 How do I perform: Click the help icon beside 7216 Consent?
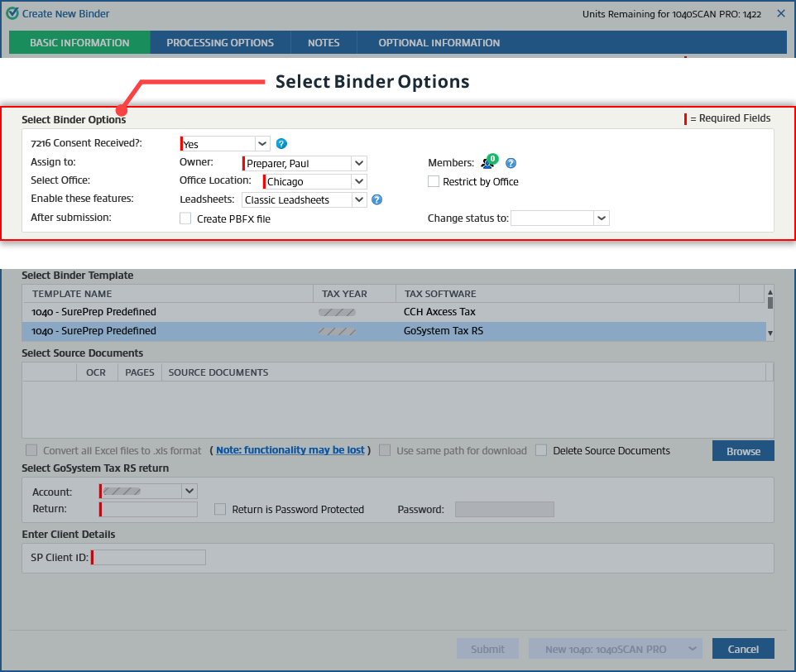[x=281, y=143]
